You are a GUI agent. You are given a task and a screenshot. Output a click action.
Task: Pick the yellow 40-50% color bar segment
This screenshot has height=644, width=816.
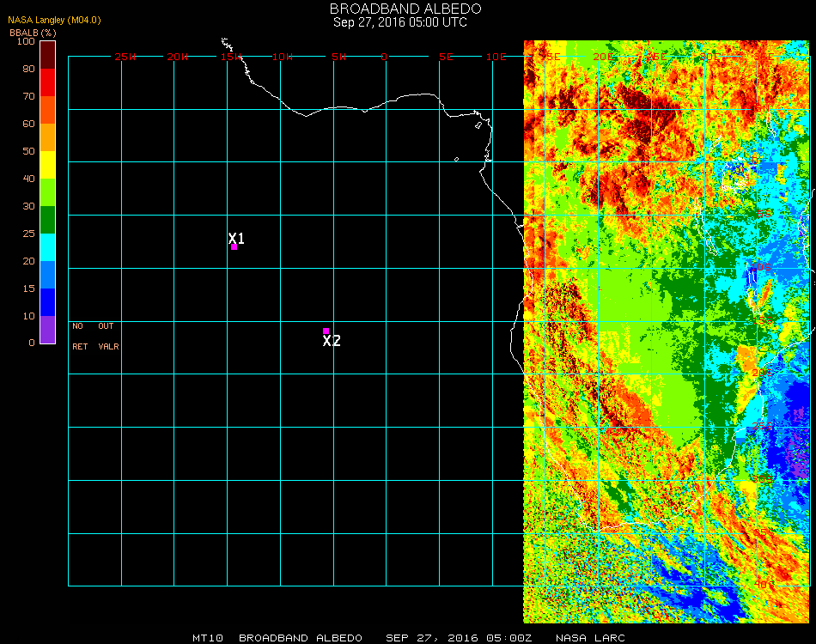tap(47, 164)
